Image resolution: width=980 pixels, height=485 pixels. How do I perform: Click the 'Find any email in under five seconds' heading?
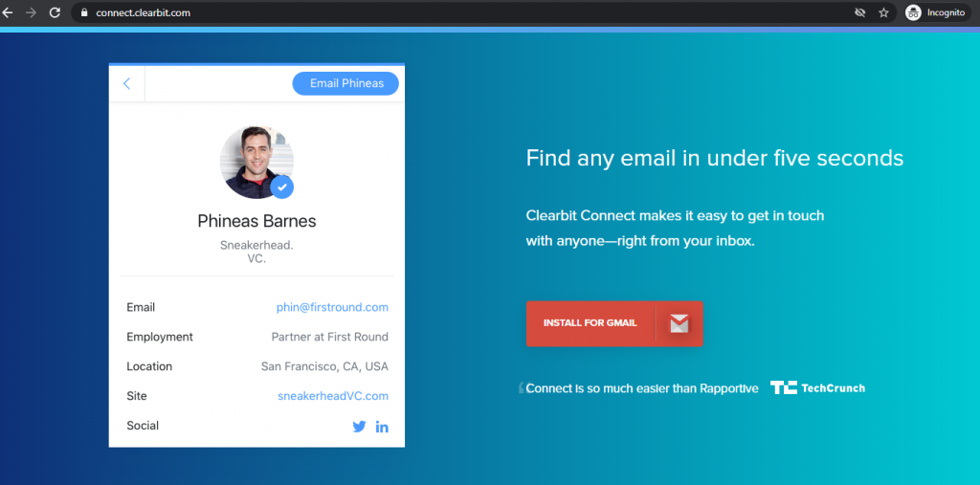[714, 158]
